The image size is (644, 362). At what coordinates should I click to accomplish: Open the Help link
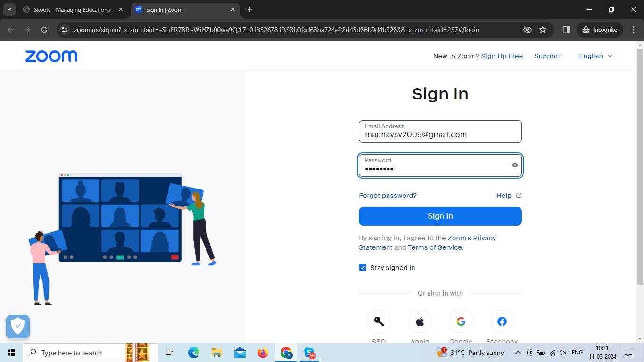(x=504, y=196)
